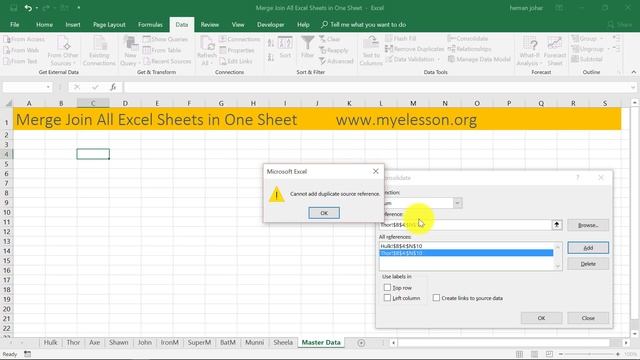Screen dimensions: 640x360
Task: Click the Remove Duplicates icon
Action: pyautogui.click(x=389, y=49)
